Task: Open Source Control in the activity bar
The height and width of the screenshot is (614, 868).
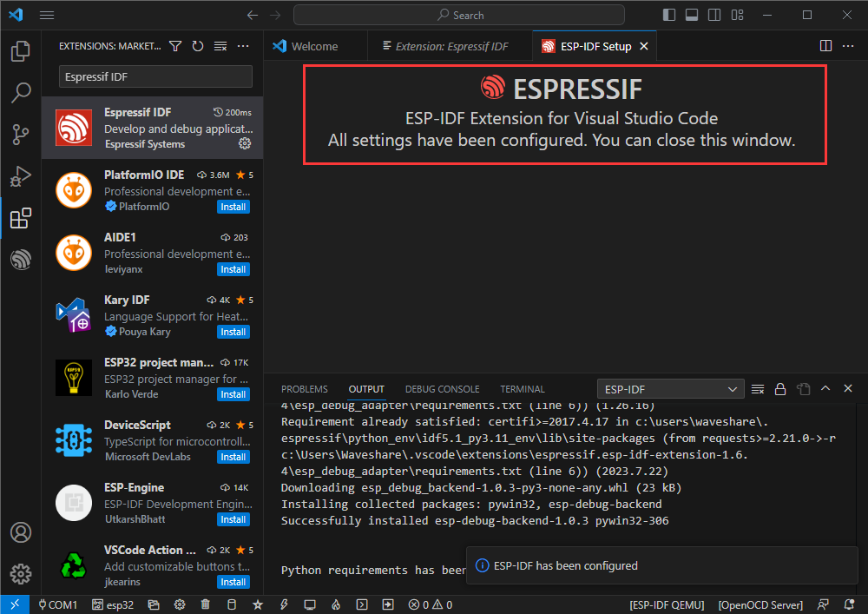Action: point(21,135)
